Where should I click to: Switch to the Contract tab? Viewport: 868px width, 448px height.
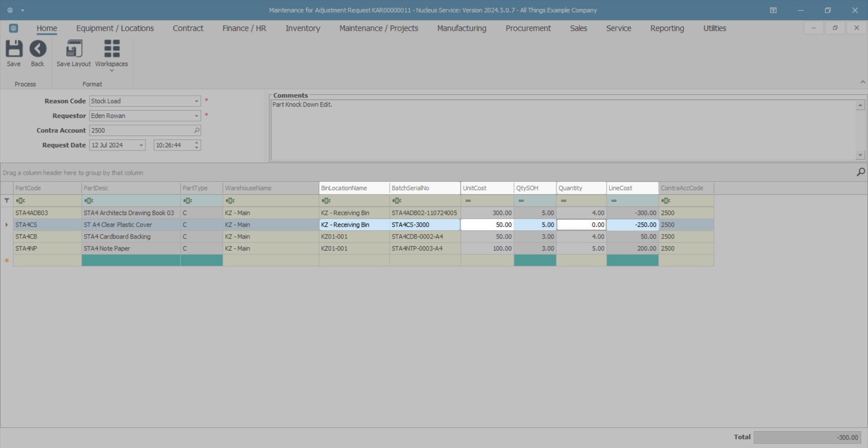188,28
